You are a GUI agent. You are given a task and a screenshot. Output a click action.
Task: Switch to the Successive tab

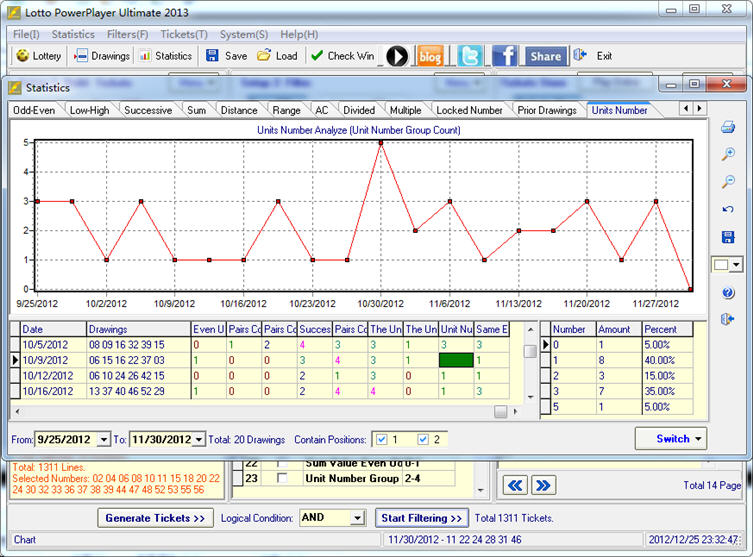[148, 110]
